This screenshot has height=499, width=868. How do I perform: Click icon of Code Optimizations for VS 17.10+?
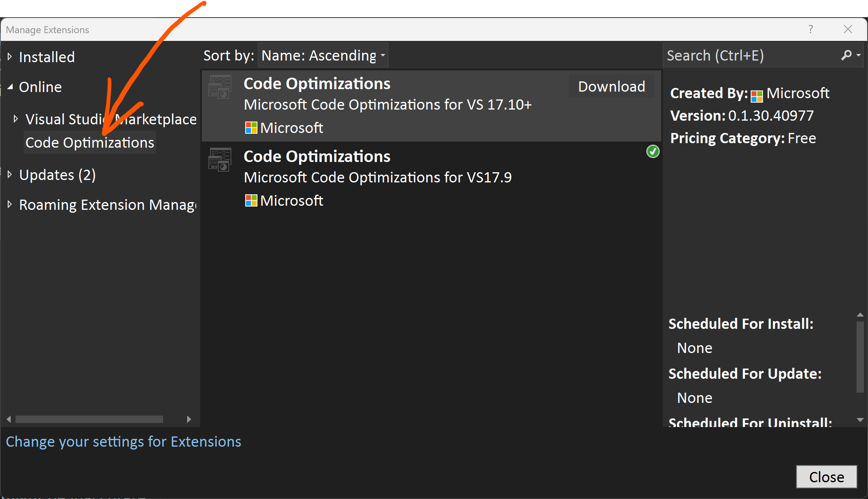pyautogui.click(x=220, y=86)
